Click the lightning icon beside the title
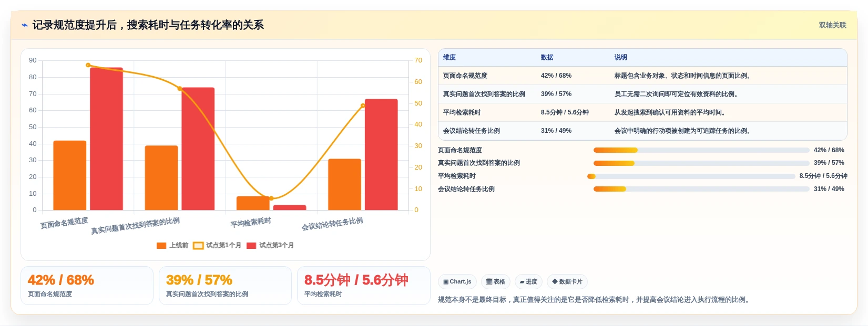Viewport: 868px width, 326px height. pyautogui.click(x=25, y=25)
